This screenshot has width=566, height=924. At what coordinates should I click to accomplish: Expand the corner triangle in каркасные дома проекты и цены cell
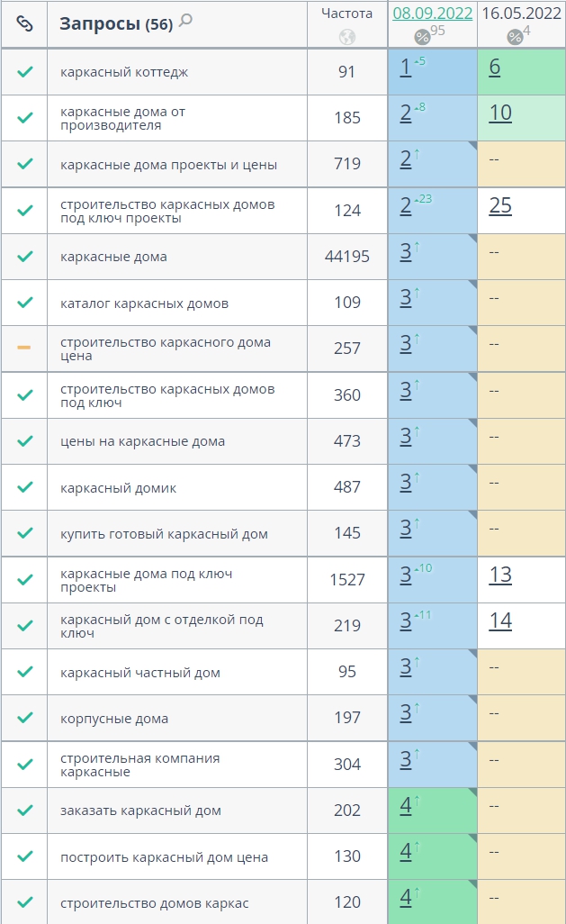click(472, 145)
